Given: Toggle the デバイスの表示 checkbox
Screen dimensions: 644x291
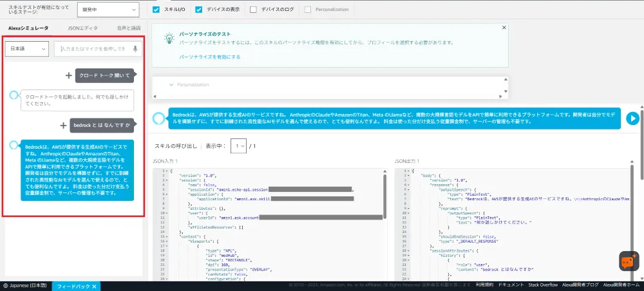Looking at the screenshot, I should click(x=199, y=10).
